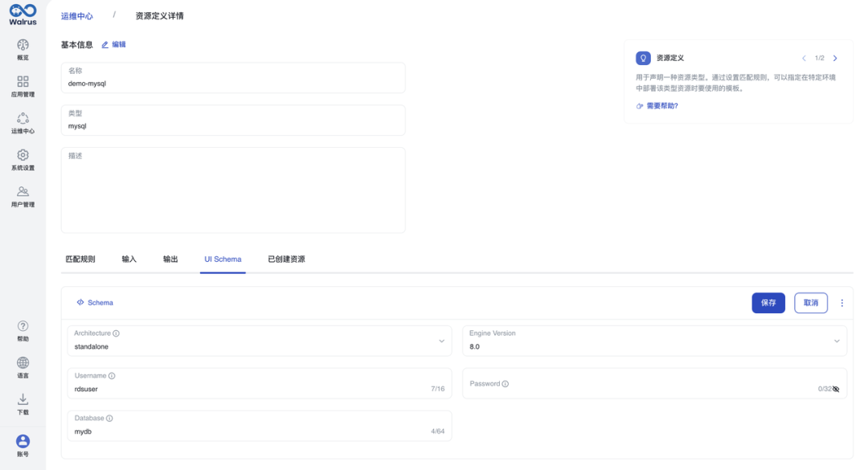868x470 pixels.
Task: Click the Database field with mydb
Action: [260, 427]
